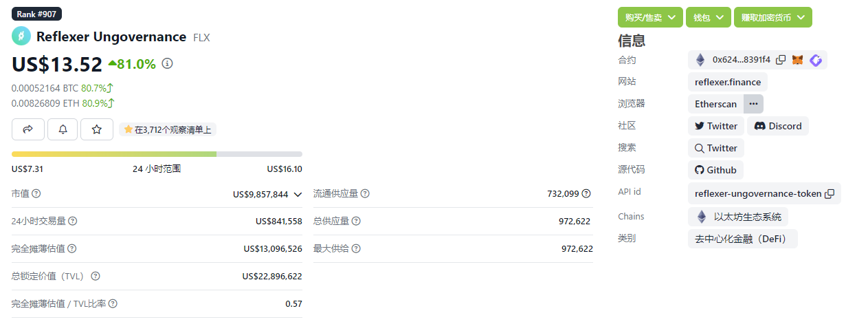The height and width of the screenshot is (322, 868).
Task: Expand the 市值 value chevron
Action: tap(298, 195)
